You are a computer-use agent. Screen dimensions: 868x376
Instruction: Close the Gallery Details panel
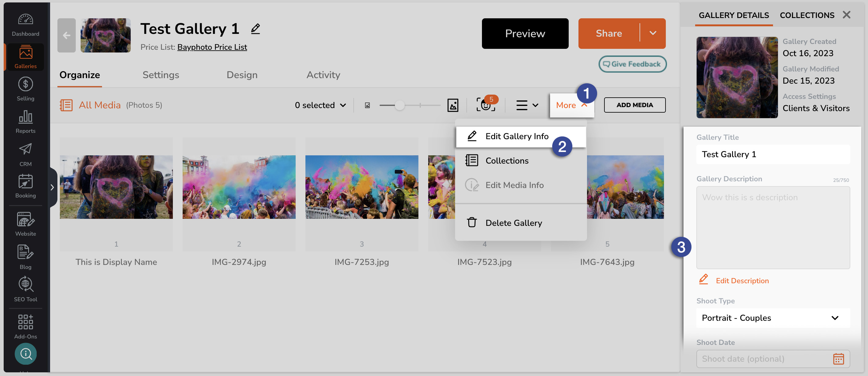[847, 15]
